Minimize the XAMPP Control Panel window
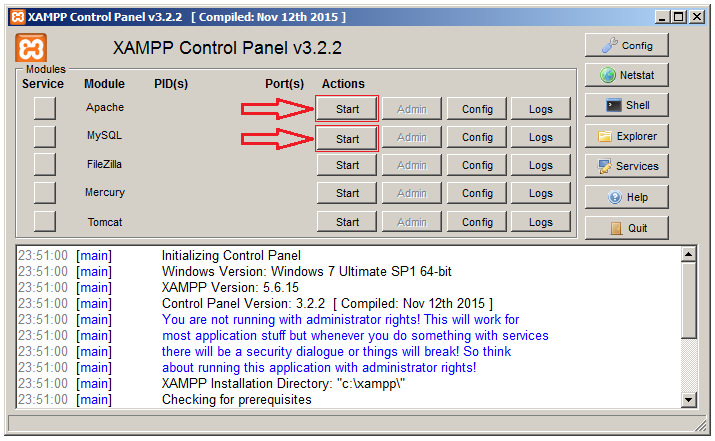Viewport: 715px width, 441px height. point(663,17)
